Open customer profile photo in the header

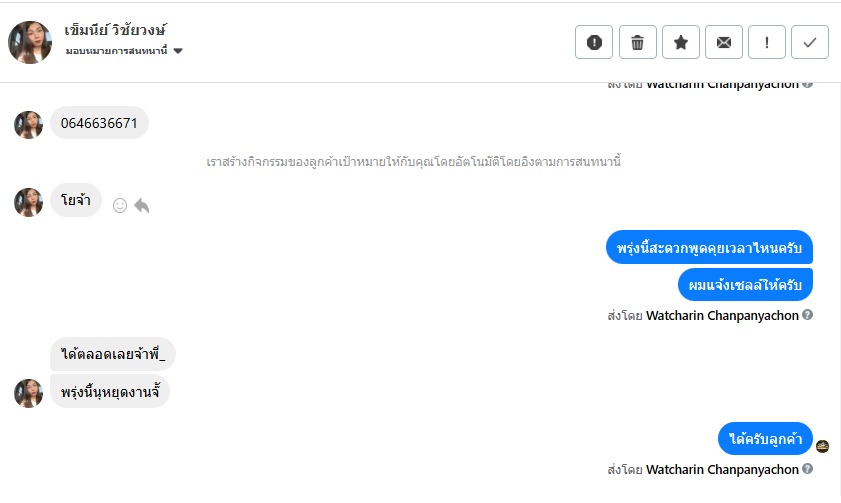coord(30,42)
